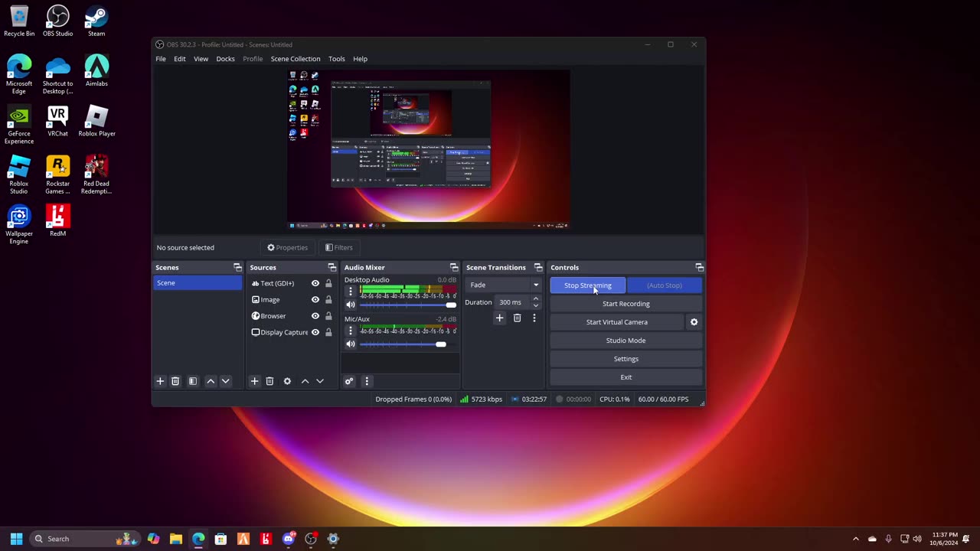Image resolution: width=980 pixels, height=551 pixels.
Task: Toggle visibility of Browser source
Action: 315,316
